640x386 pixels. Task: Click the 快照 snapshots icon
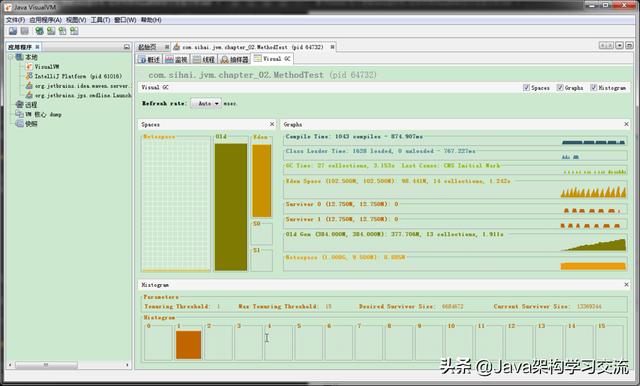19,123
